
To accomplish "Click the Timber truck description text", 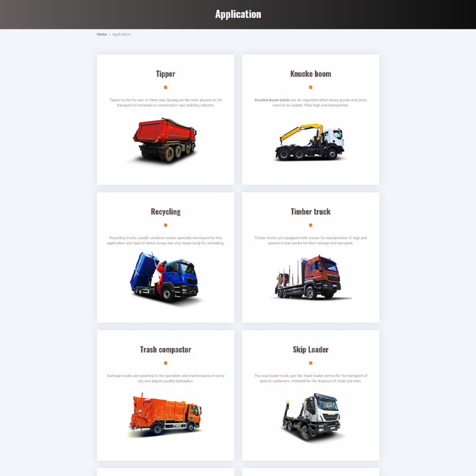I will (311, 240).
